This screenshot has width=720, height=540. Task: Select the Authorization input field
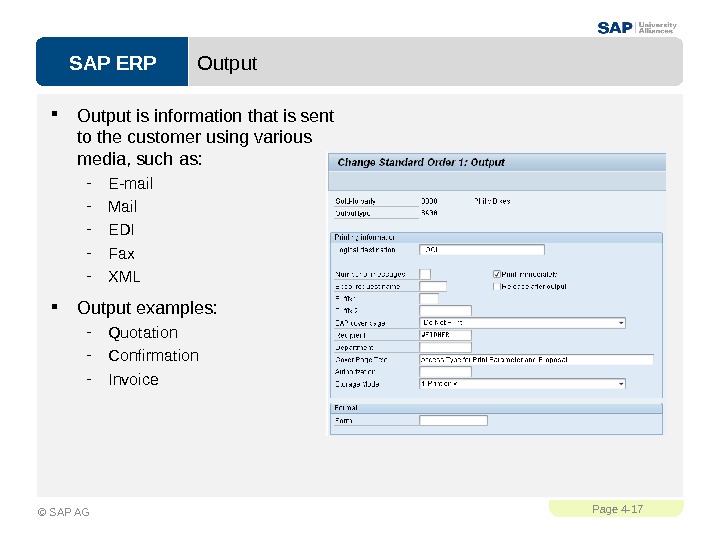click(x=444, y=371)
